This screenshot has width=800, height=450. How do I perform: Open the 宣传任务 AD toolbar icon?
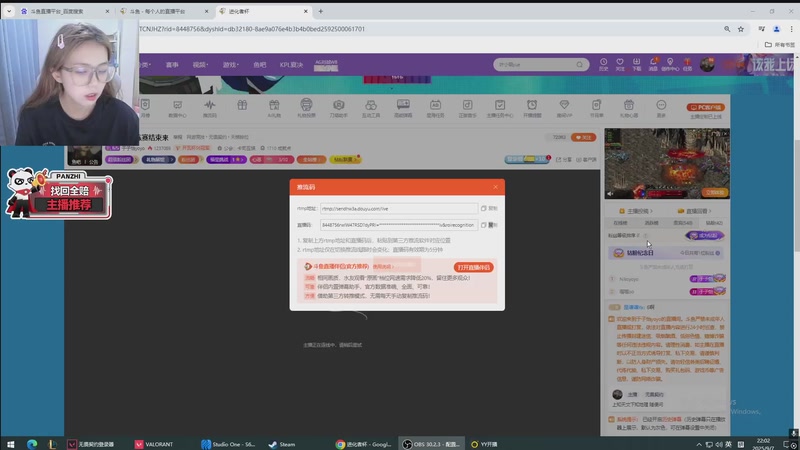coord(435,109)
